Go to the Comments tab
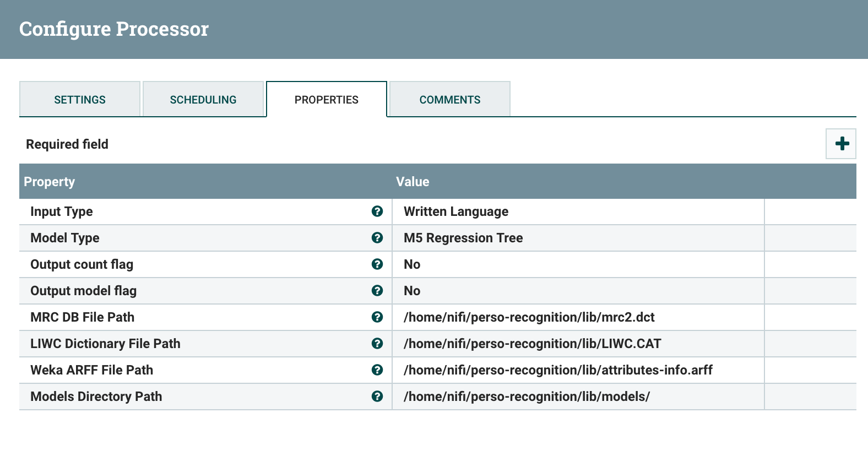Image resolution: width=868 pixels, height=456 pixels. (x=450, y=100)
